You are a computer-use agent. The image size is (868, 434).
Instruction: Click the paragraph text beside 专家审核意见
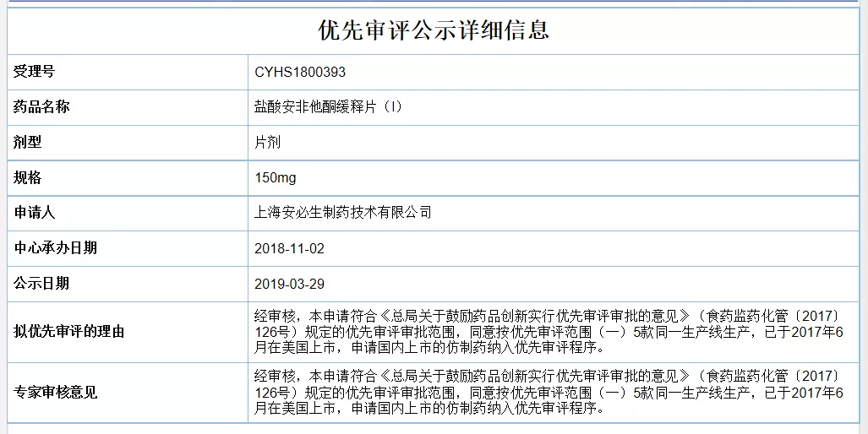[549, 392]
